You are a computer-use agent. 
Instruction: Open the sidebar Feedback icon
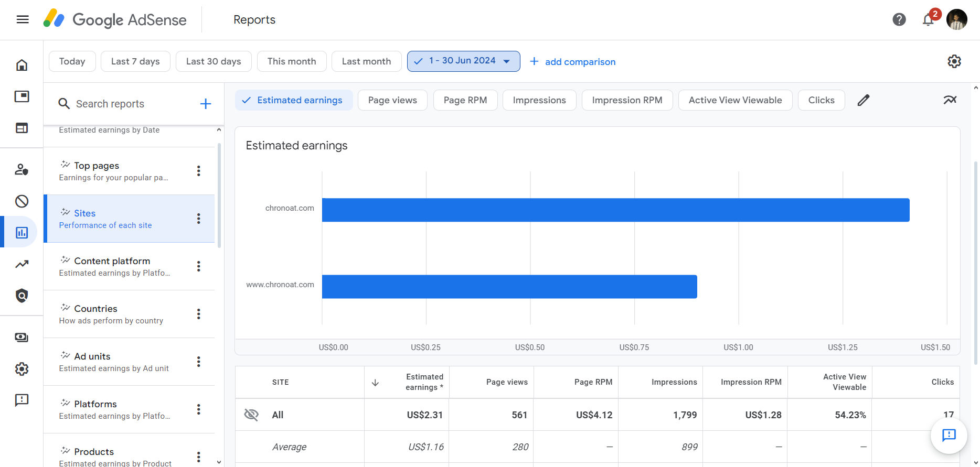[x=22, y=400]
